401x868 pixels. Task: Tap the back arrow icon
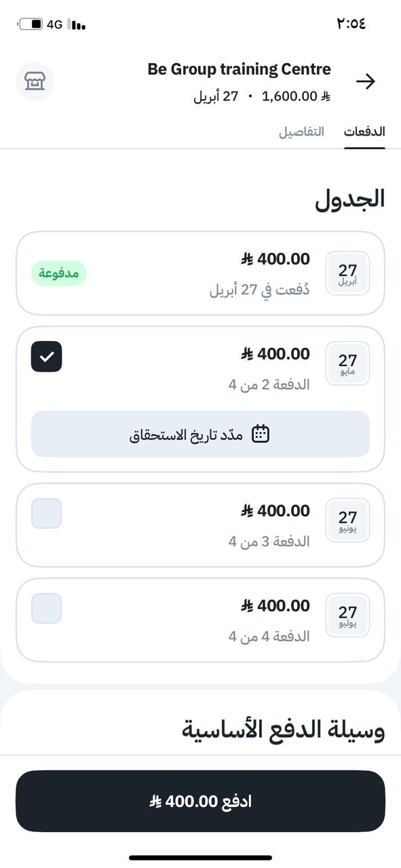[366, 82]
